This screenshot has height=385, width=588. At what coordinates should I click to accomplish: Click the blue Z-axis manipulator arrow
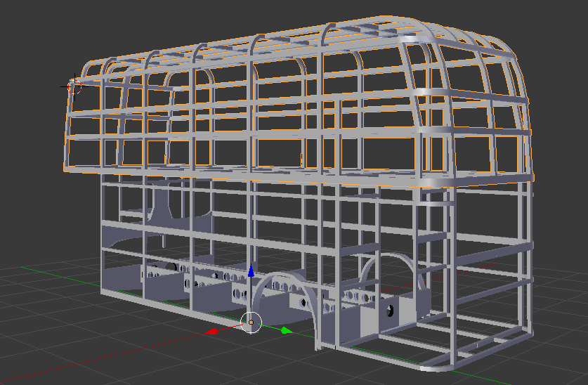tap(251, 270)
